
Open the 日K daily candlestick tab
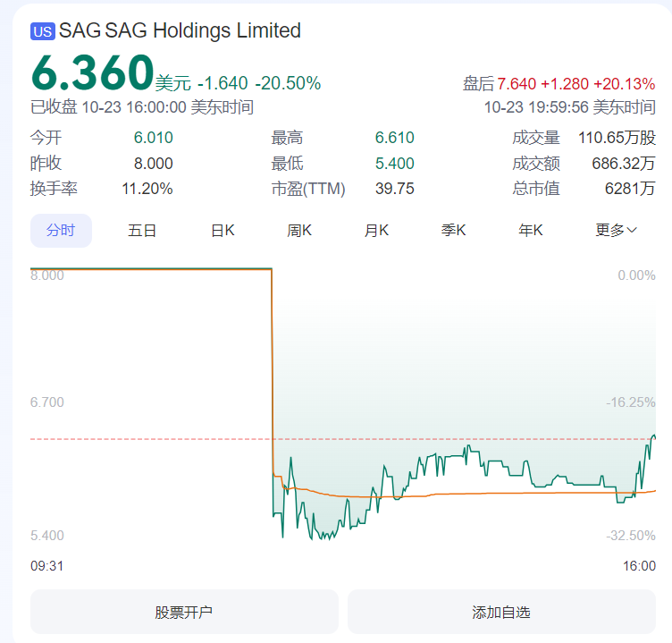coord(223,230)
